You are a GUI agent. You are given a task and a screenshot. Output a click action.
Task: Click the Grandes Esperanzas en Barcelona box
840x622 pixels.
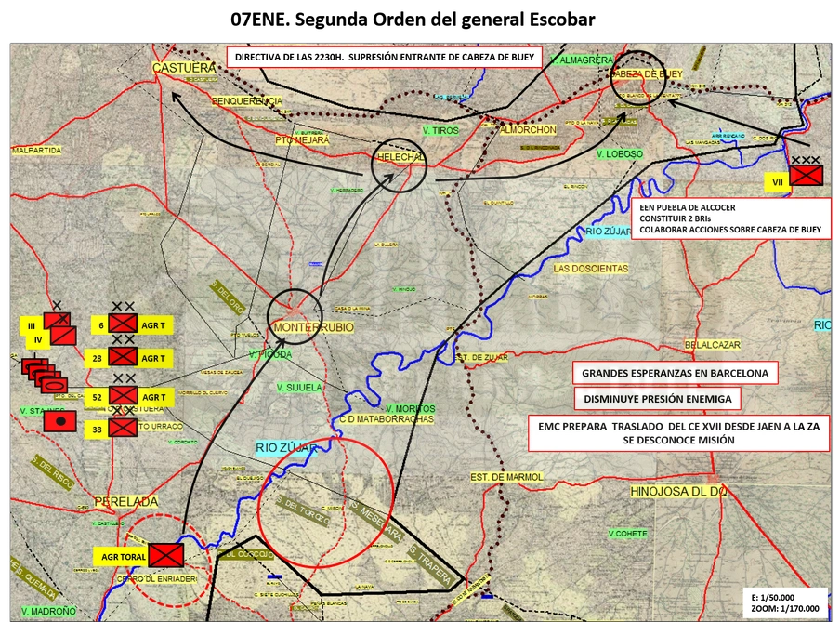[x=675, y=373]
